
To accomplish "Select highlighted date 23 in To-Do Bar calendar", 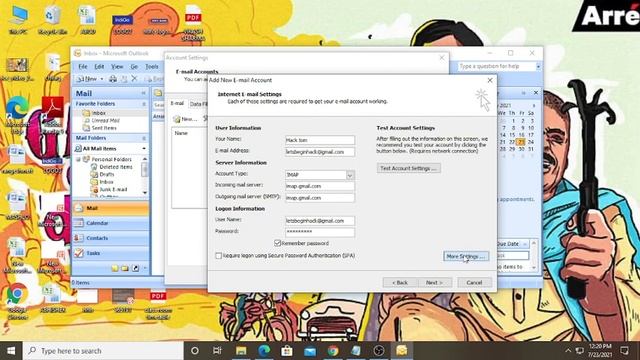I will coord(521,142).
